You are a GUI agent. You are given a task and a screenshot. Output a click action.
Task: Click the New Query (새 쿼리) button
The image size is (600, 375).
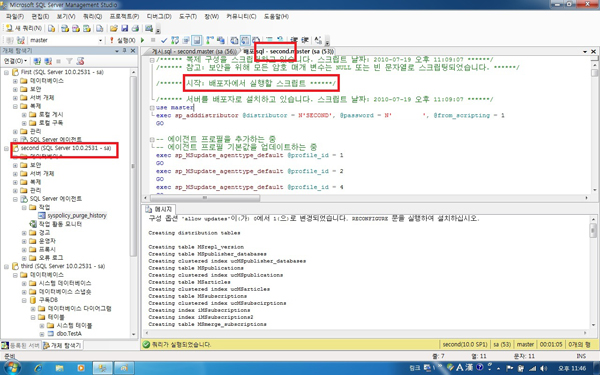tap(24, 28)
